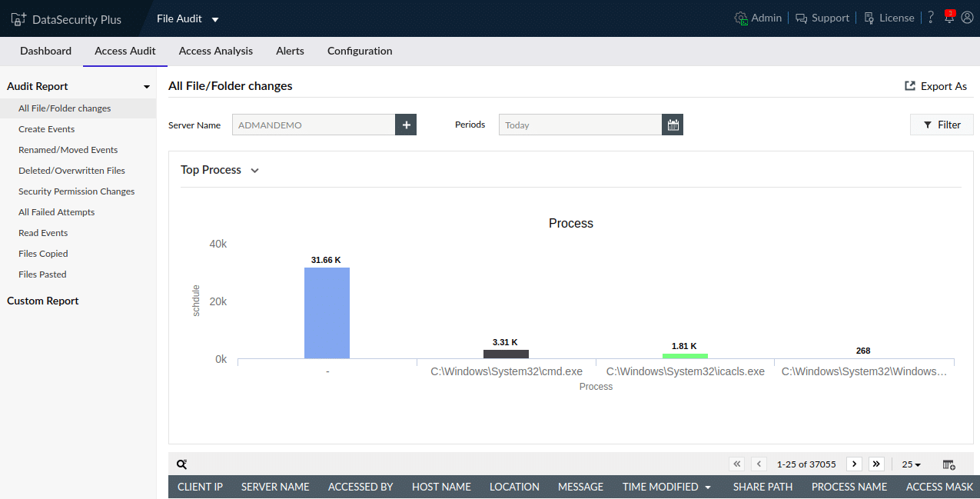Click the SHARE PATH column header

(762, 487)
